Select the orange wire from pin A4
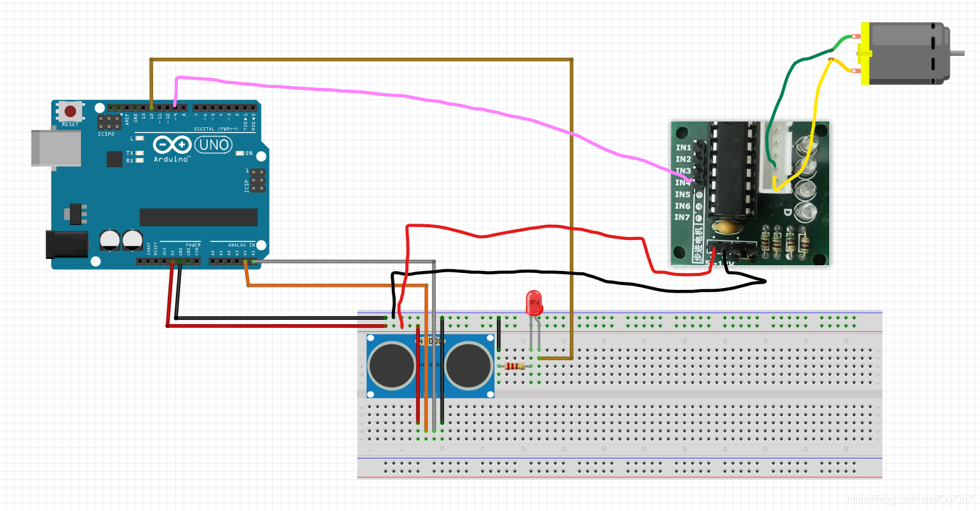This screenshot has height=511, width=980. [336, 286]
